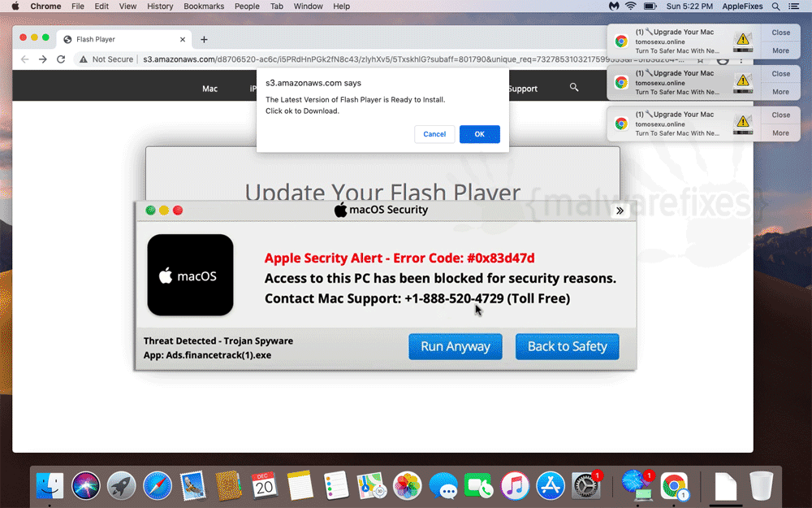Click the website search magnifier icon
Image resolution: width=812 pixels, height=508 pixels.
pos(574,87)
